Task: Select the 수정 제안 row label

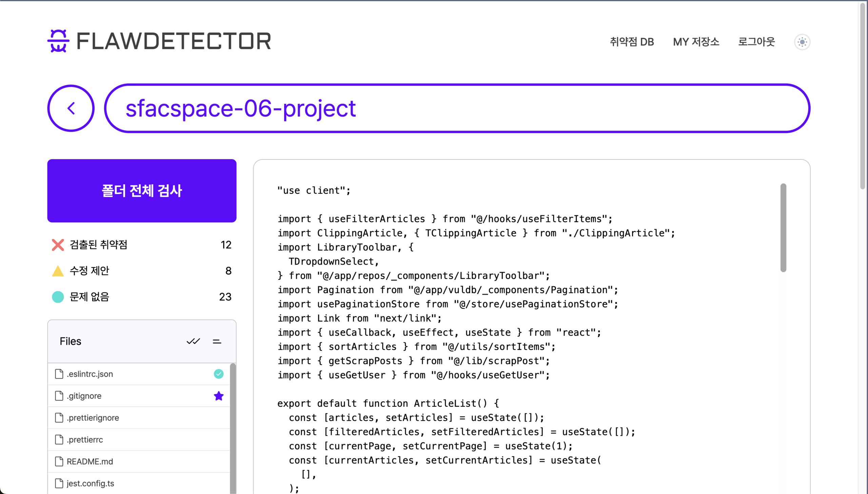Action: point(89,271)
